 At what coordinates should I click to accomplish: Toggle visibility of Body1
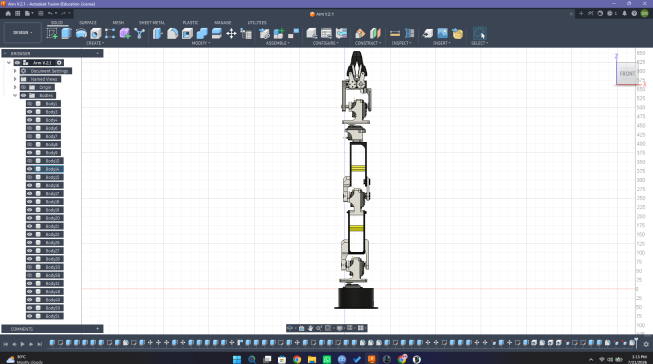[30, 104]
